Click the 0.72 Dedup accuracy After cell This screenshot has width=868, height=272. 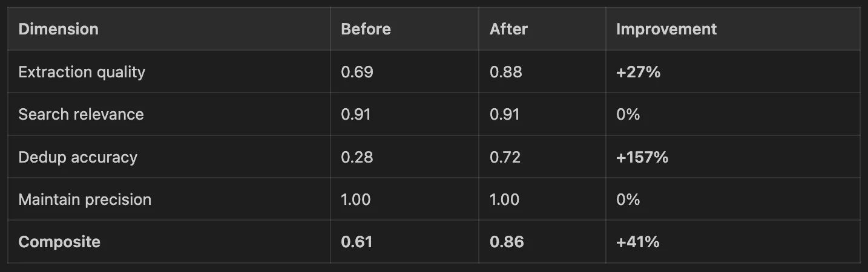505,157
